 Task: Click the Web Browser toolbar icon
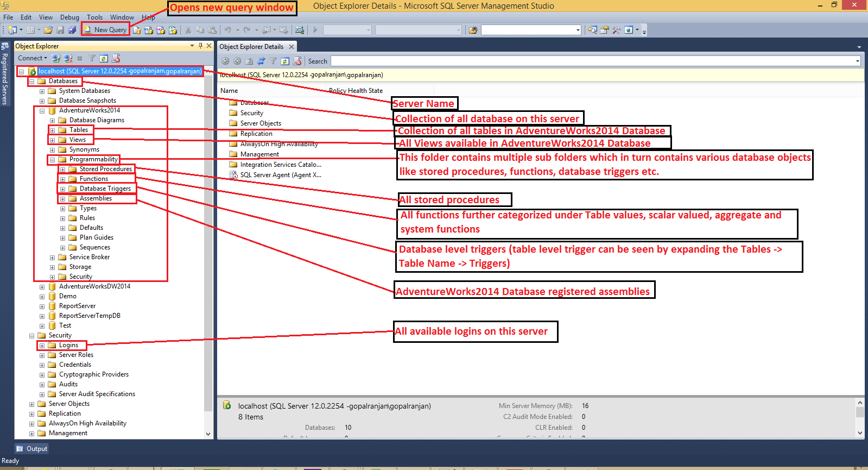coord(629,30)
